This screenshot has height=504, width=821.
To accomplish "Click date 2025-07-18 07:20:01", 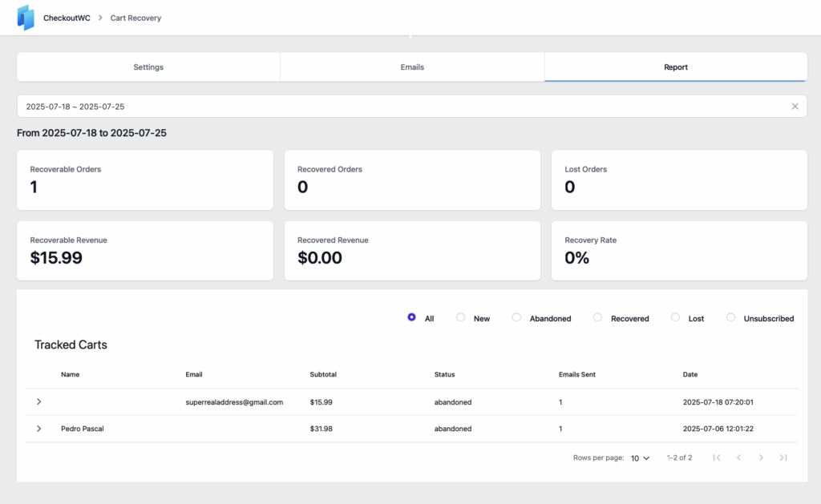I will [718, 402].
